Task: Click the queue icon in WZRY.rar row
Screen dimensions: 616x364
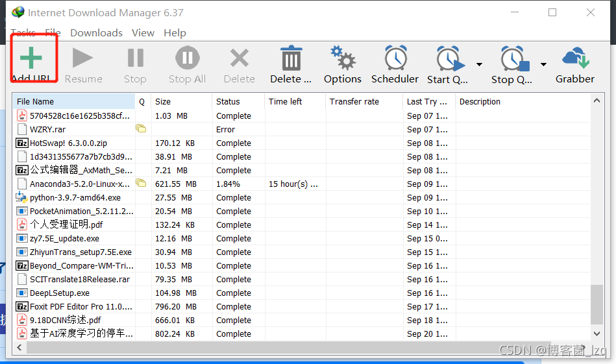Action: pyautogui.click(x=141, y=128)
